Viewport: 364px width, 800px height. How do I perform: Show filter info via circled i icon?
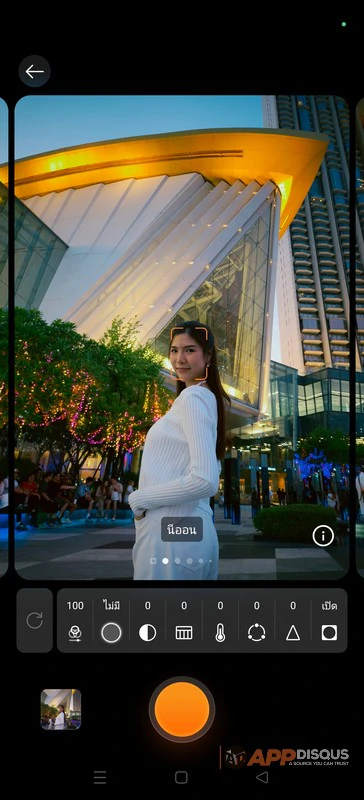pyautogui.click(x=323, y=536)
